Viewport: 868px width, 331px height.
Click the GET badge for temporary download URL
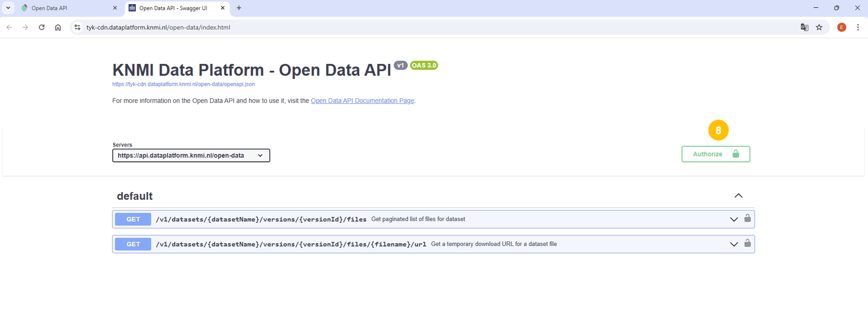133,244
